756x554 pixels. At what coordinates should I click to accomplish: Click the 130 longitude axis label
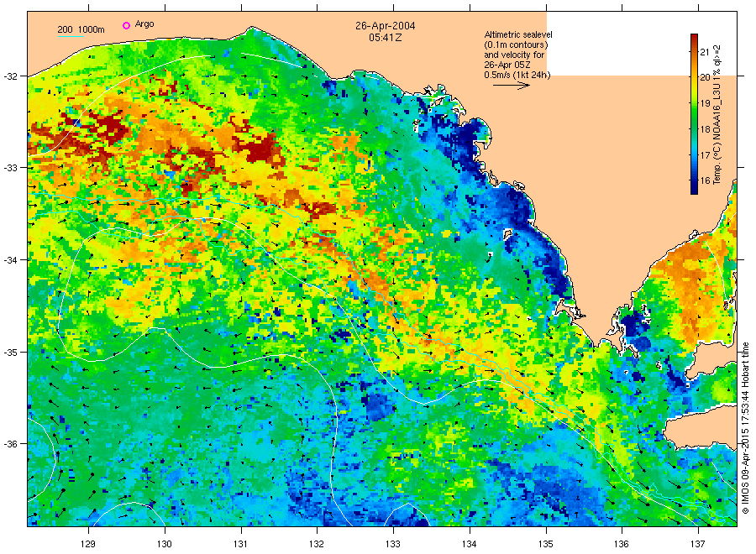click(x=165, y=545)
